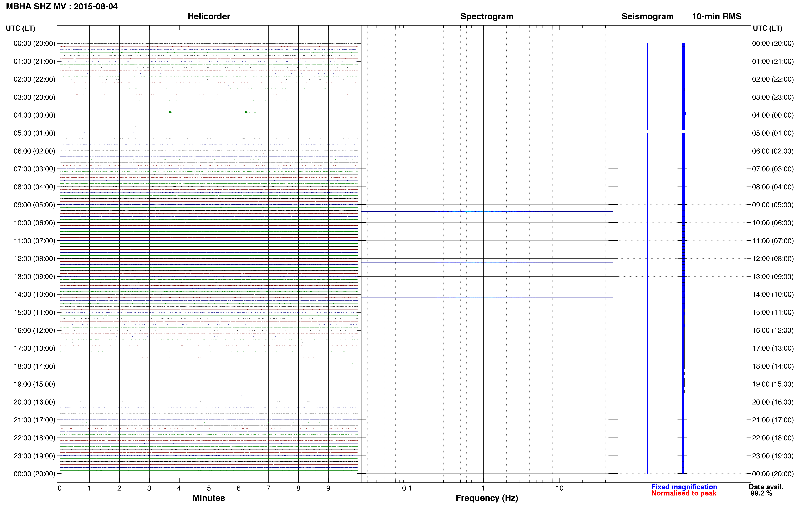Click '11:00 (07:00)' on the RMS-side time axis
812x508 pixels.
(773, 241)
